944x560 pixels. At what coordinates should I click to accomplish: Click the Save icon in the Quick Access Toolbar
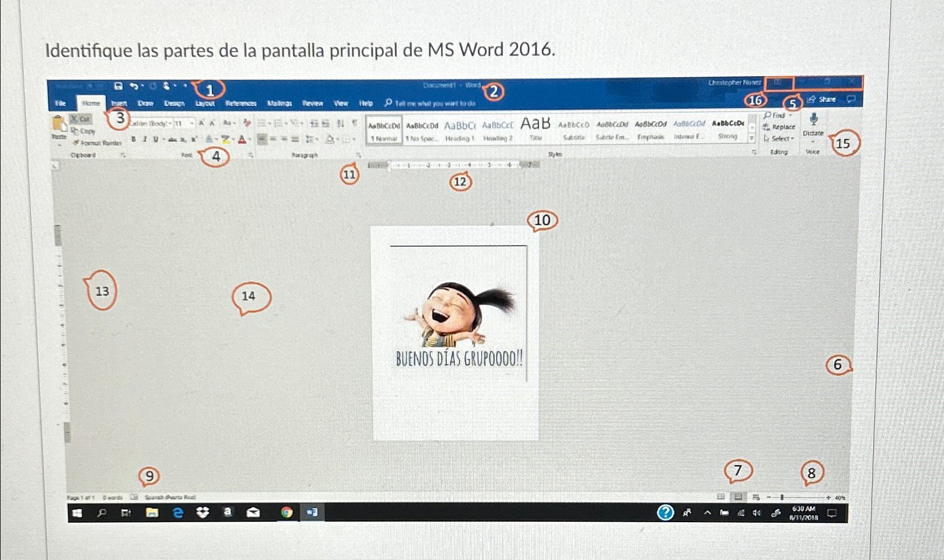pos(118,86)
